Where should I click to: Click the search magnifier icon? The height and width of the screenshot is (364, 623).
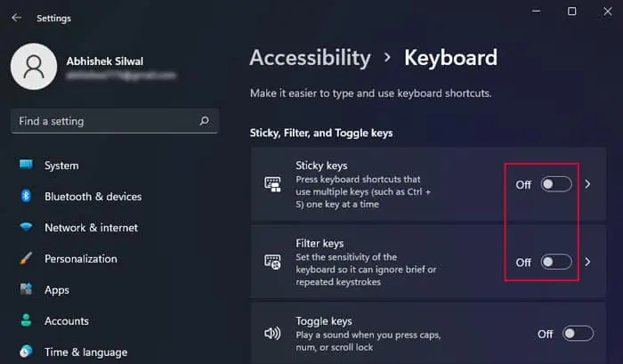tap(204, 121)
